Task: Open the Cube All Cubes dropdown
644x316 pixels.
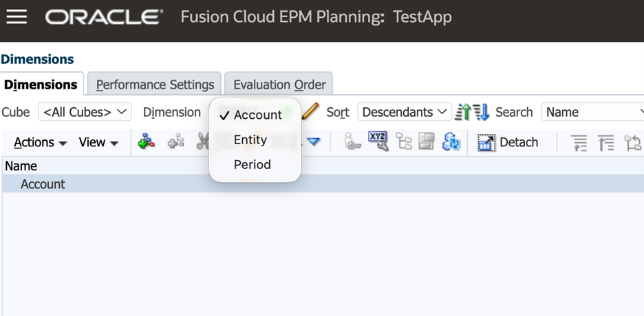Action: (85, 112)
